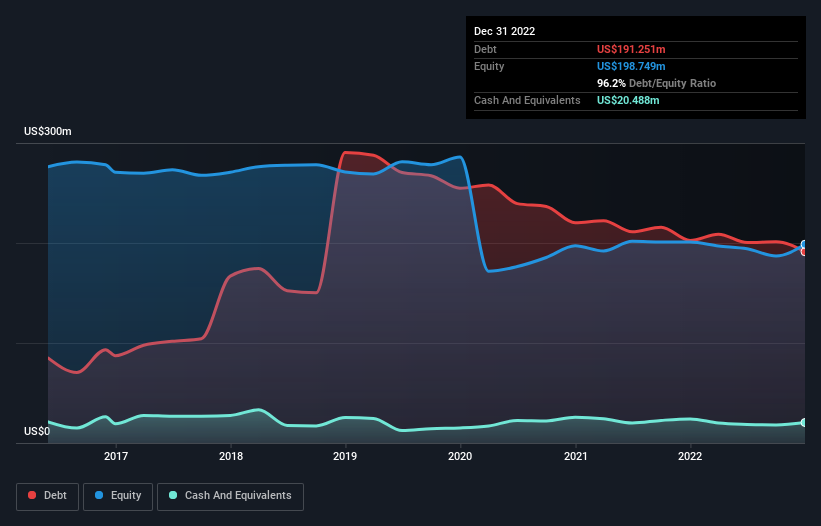Viewport: 821px width, 526px height.
Task: Click the US$300m y-axis label
Action: coord(48,131)
